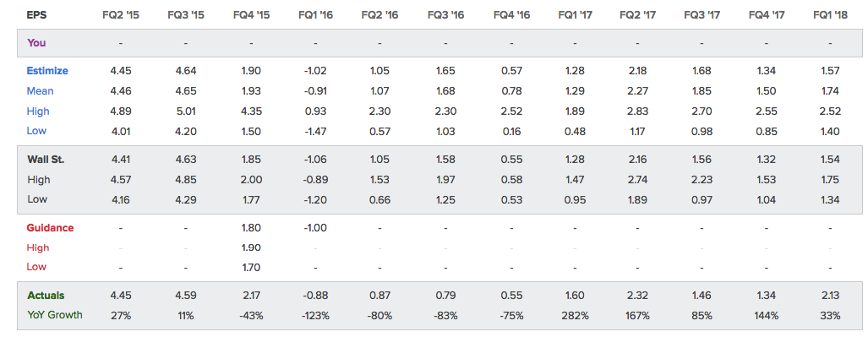Click the FQ1 '16 column header
868x337 pixels.
click(315, 15)
